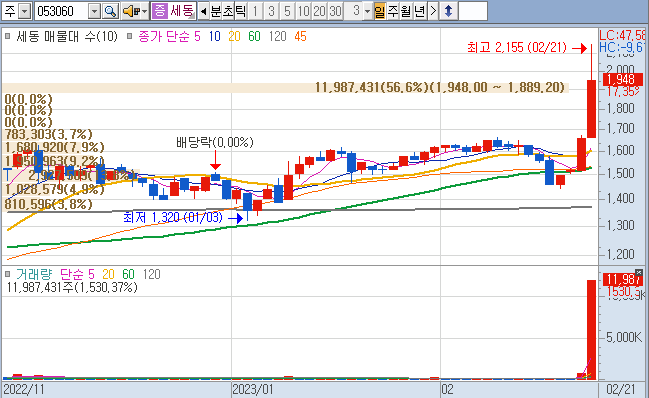
Task: Click the 최저 1,320 (01/03) low marker
Action: (x=173, y=217)
